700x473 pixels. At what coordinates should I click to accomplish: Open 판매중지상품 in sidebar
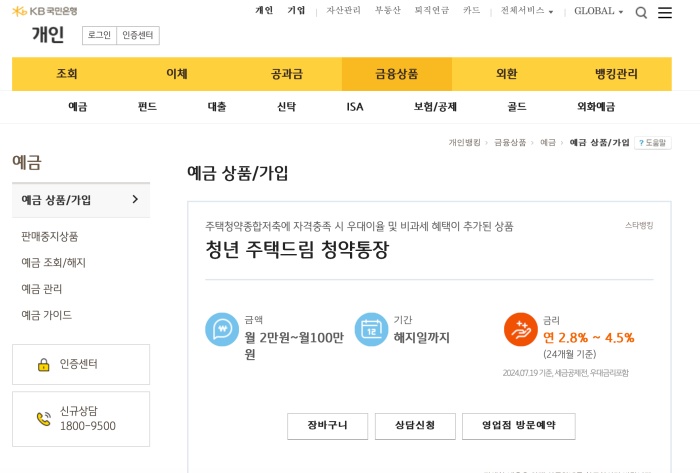[50, 236]
